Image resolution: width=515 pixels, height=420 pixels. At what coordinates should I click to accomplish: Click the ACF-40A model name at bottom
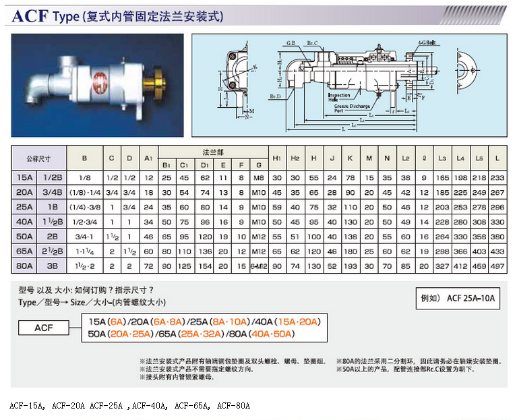click(150, 406)
